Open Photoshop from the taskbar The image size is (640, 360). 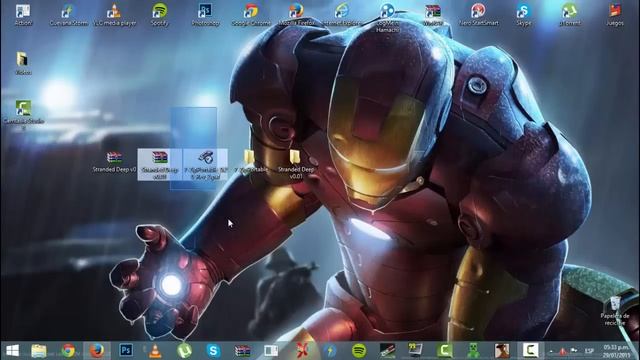(x=126, y=351)
